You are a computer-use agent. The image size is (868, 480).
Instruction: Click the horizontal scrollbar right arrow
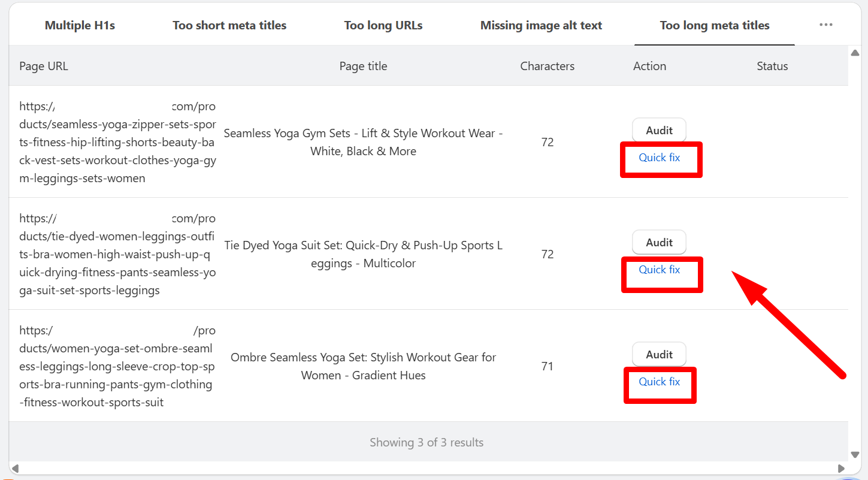pyautogui.click(x=841, y=468)
